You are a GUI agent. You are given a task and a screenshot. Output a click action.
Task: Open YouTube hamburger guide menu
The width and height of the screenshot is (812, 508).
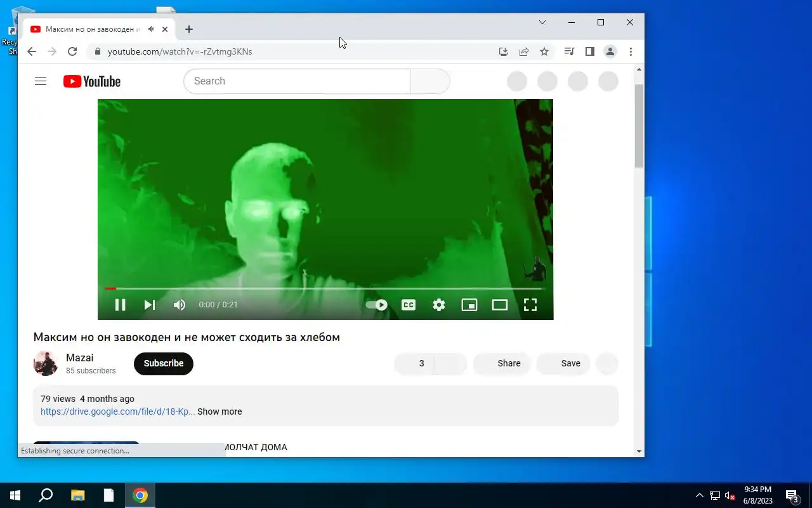(x=41, y=81)
